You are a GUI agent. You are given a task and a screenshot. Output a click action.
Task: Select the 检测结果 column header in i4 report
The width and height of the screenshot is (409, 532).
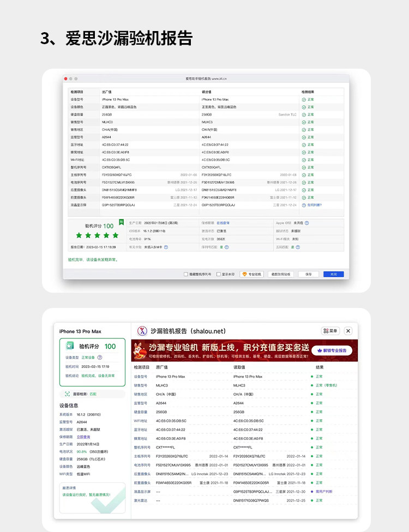click(x=308, y=92)
